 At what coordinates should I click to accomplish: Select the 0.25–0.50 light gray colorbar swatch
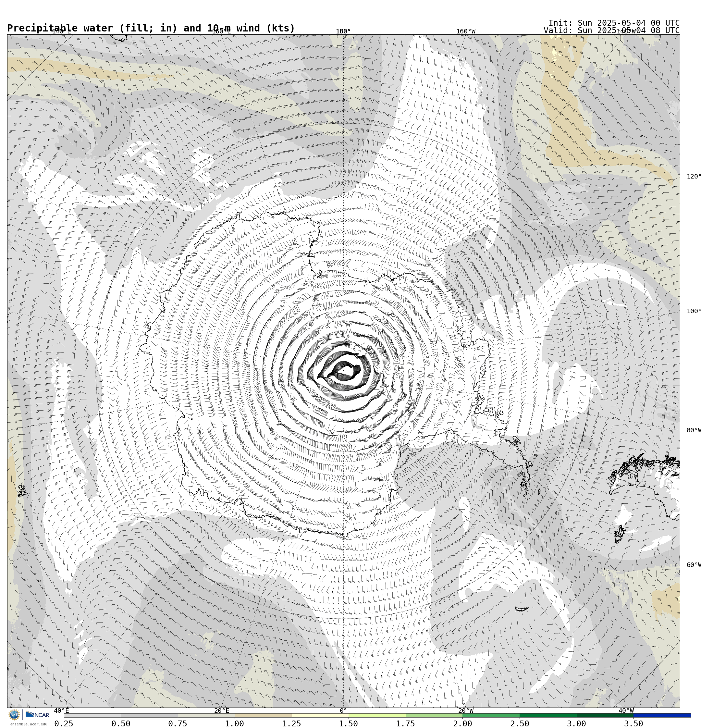[x=92, y=715]
